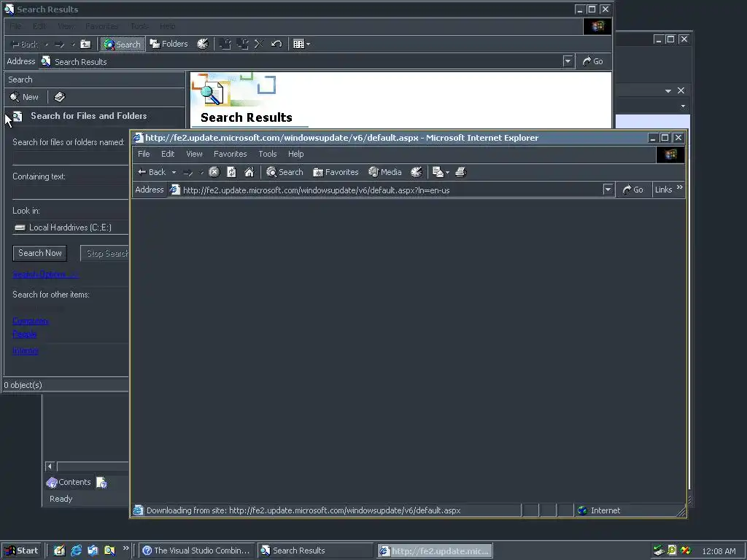Click the Indexing Service icon beside New

point(59,97)
